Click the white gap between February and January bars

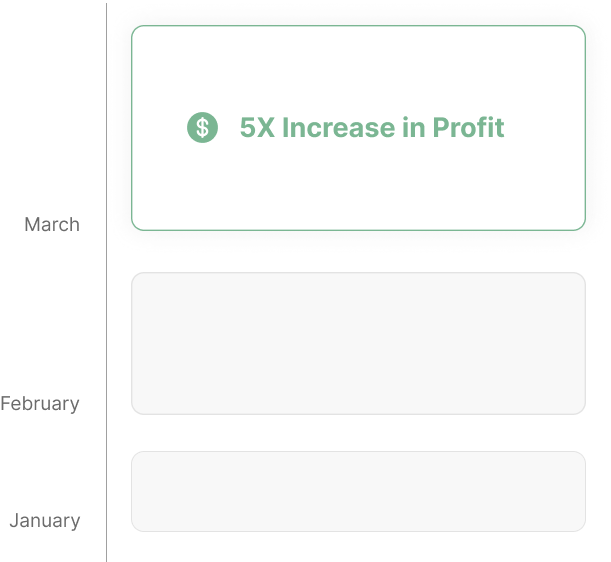[358, 433]
